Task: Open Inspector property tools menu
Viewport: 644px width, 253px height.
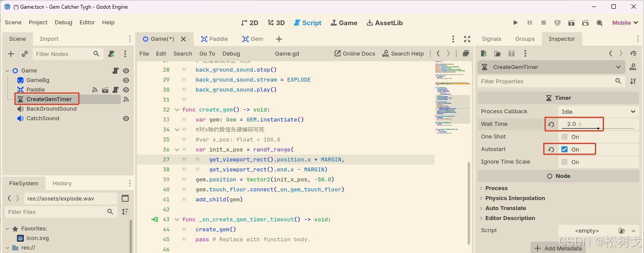Action: [633, 81]
